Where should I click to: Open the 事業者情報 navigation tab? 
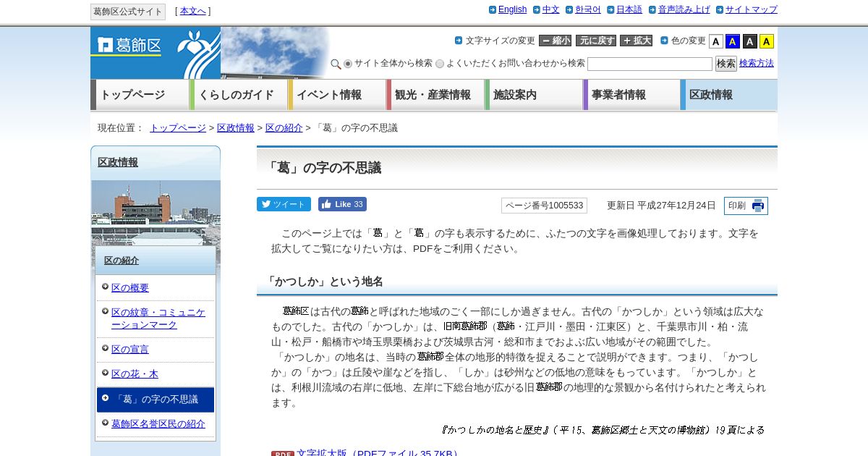point(631,95)
